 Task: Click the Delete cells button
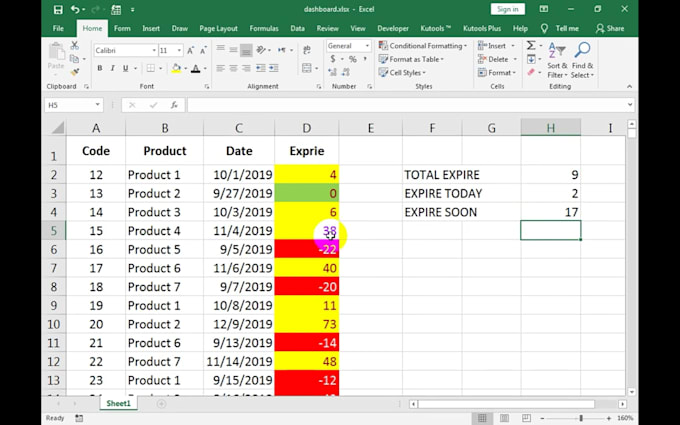point(497,59)
